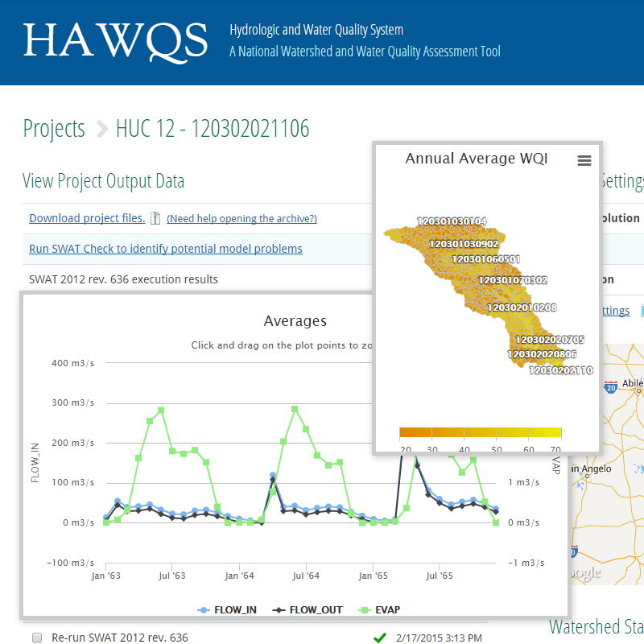
Task: Select subbasin 120302020705 on WQI map
Action: [x=548, y=340]
